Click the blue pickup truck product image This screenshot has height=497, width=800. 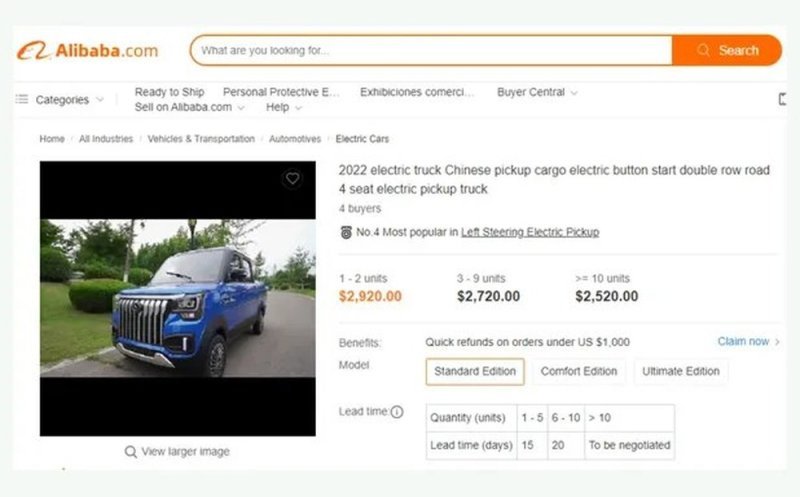tap(178, 299)
